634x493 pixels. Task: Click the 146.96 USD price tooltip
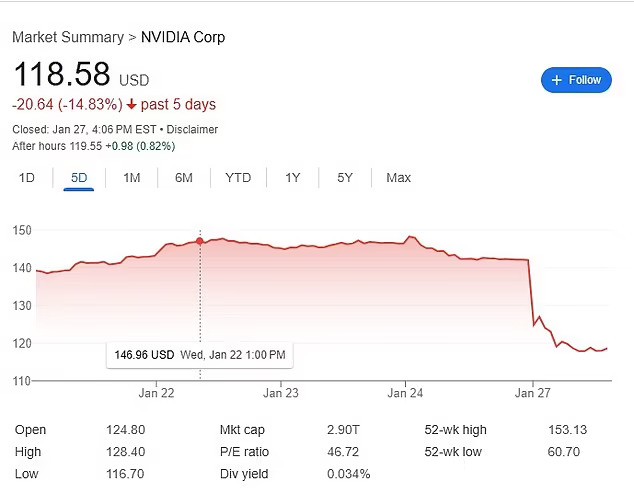coord(200,355)
